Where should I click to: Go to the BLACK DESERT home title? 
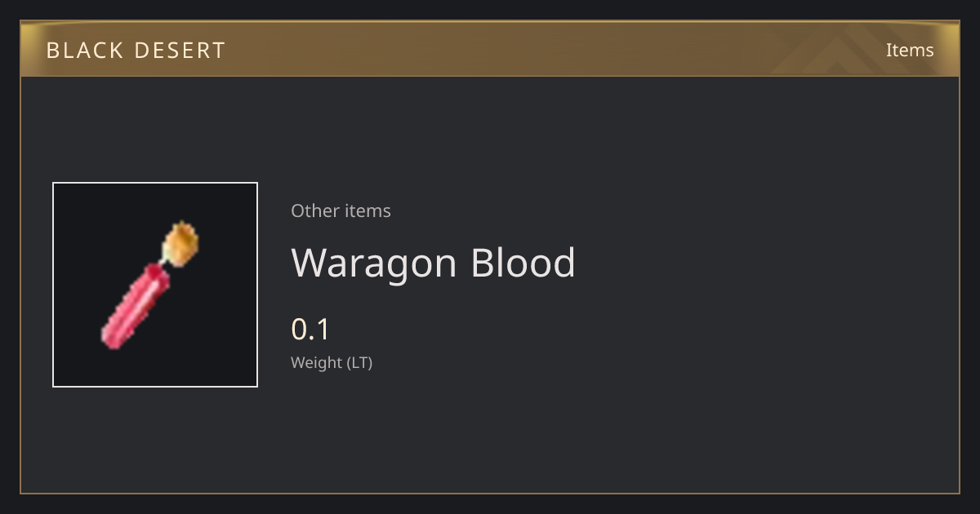coord(136,51)
